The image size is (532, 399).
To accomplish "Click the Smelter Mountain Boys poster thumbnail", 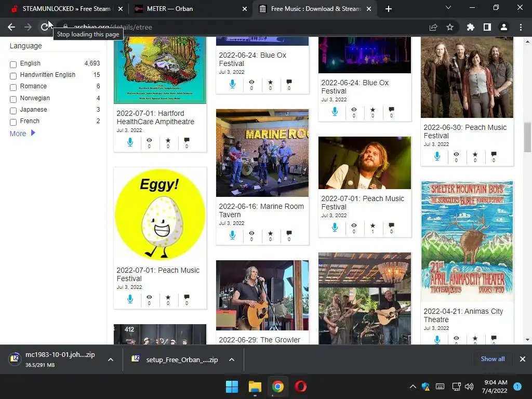I will coord(467,242).
